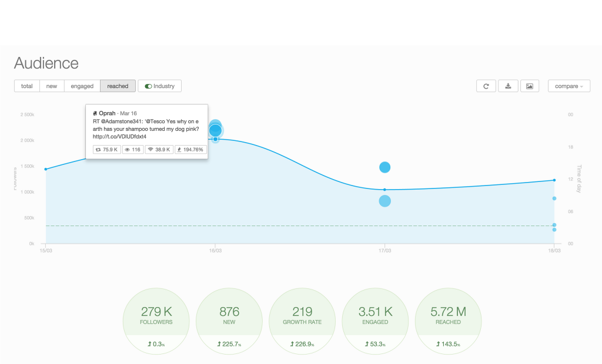Click the save-as-image icon

529,86
